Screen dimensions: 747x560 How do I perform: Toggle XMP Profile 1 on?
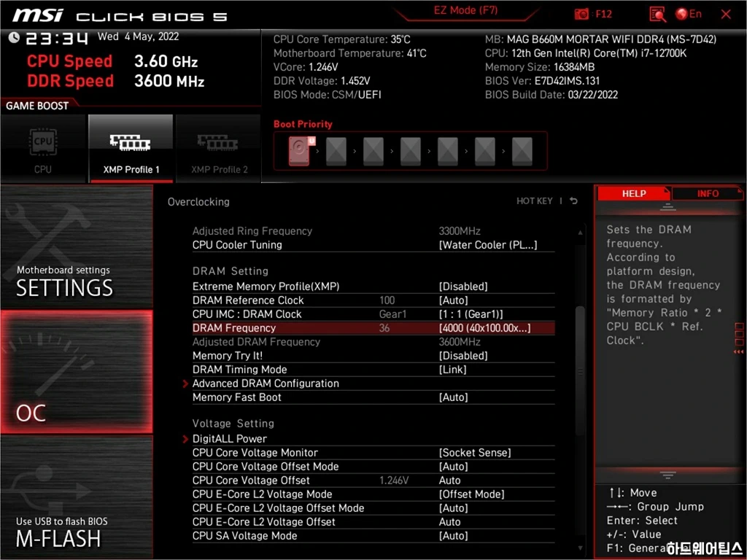(x=131, y=148)
